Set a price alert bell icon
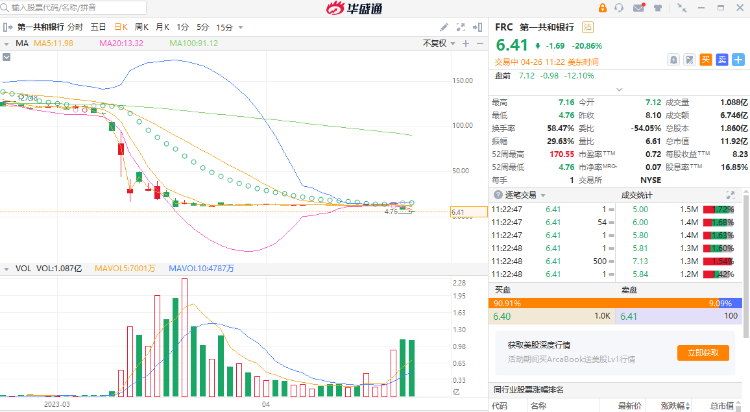 tap(673, 60)
